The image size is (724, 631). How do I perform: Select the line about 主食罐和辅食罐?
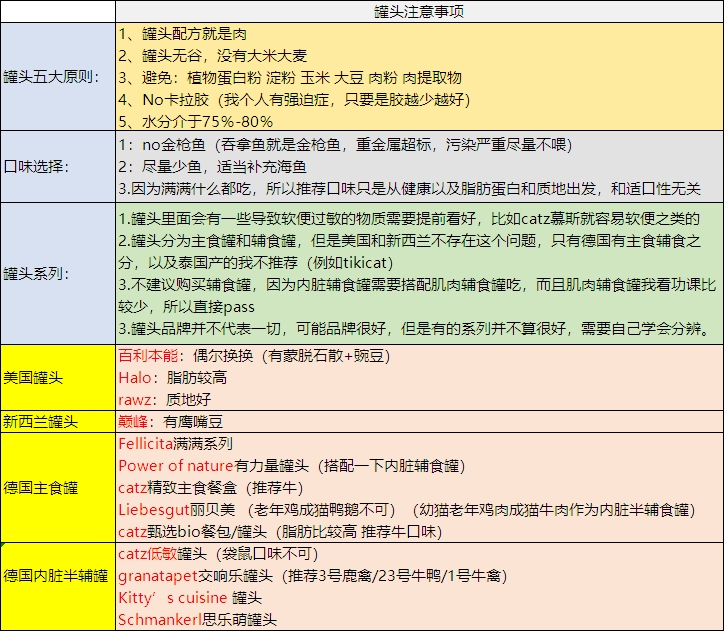pyautogui.click(x=410, y=240)
